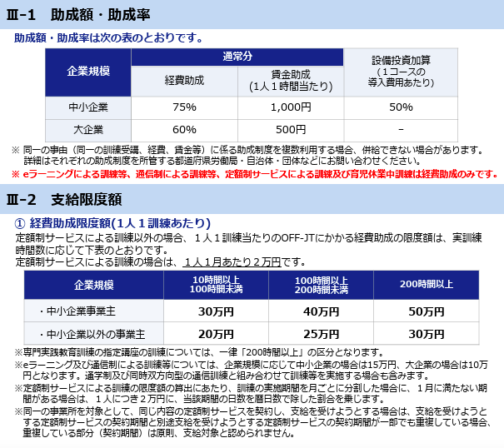Click the 25万円 cell
Screen dimensions: 504x448
coord(321,333)
